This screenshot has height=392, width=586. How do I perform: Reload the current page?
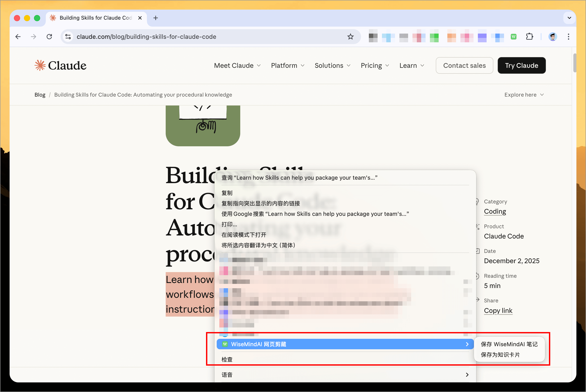(x=49, y=37)
